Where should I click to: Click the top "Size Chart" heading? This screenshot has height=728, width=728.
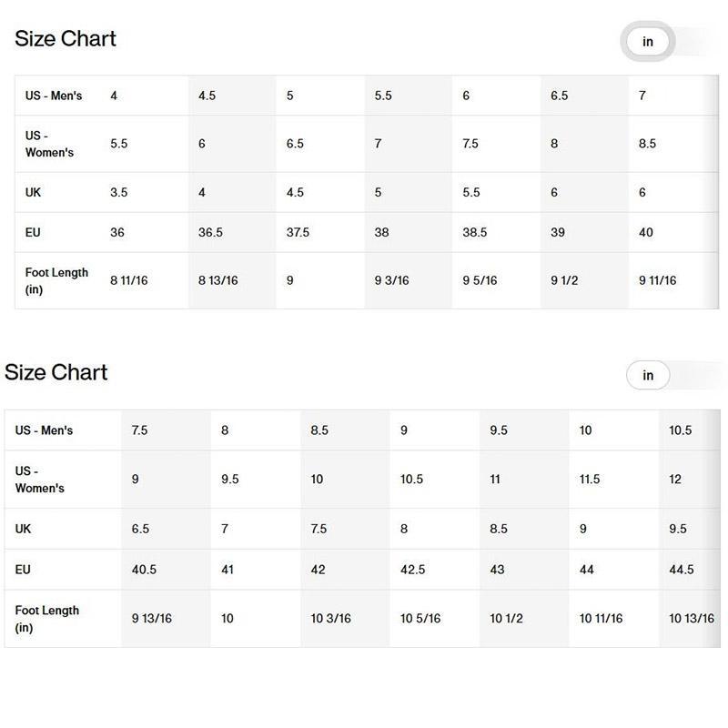pos(66,38)
